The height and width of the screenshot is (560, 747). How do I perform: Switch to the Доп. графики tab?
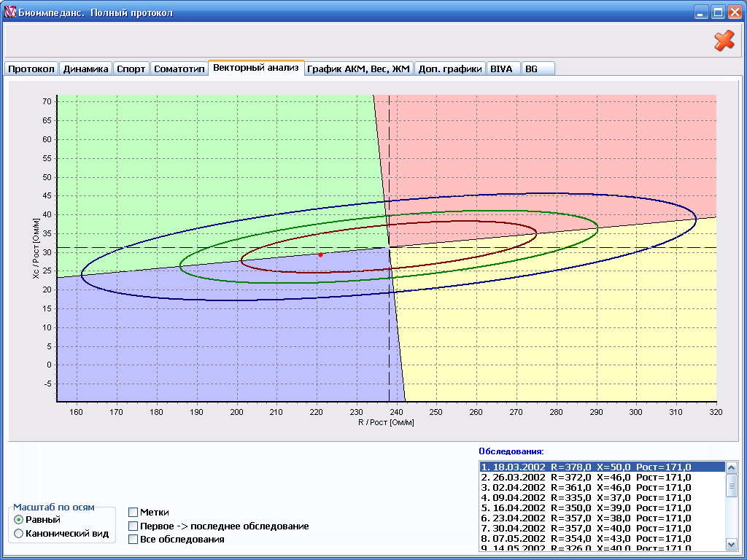tap(449, 69)
